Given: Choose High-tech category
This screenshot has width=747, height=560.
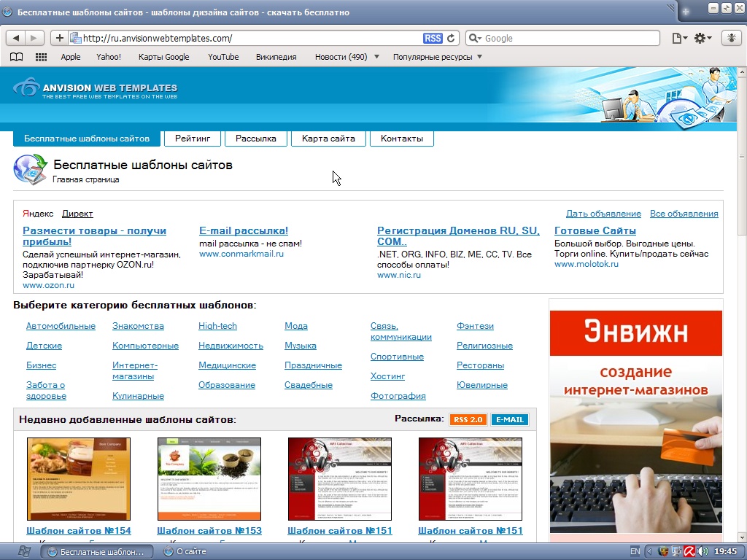Looking at the screenshot, I should tap(217, 326).
